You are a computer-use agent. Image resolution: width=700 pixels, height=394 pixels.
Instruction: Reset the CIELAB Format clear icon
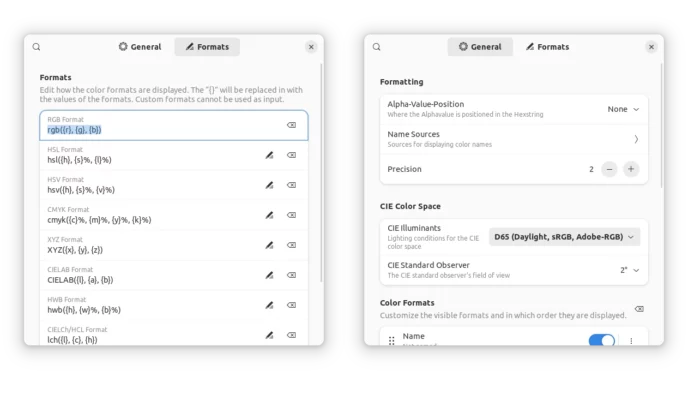(x=292, y=275)
